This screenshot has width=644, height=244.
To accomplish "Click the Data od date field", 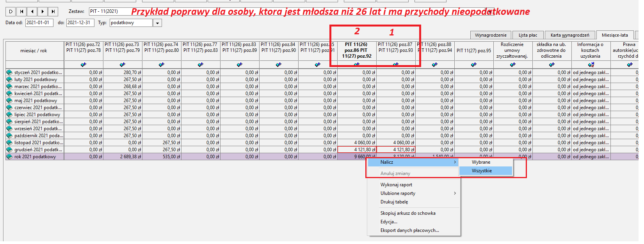I will pyautogui.click(x=40, y=23).
